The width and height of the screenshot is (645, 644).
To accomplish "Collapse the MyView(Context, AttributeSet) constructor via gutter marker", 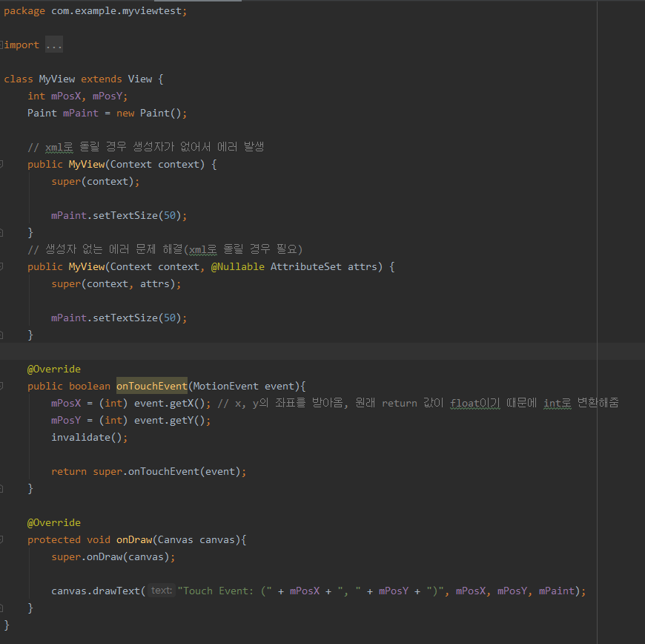I will 1,267.
